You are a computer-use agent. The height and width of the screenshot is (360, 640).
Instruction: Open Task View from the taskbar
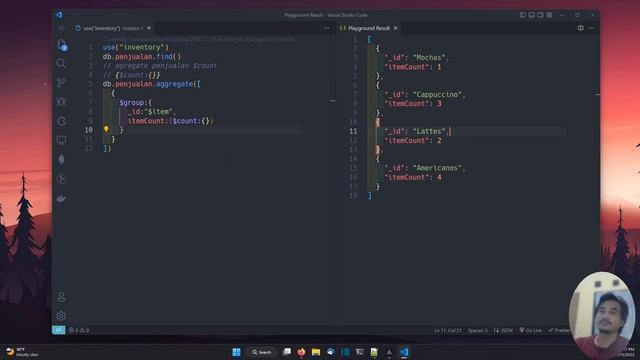(287, 352)
